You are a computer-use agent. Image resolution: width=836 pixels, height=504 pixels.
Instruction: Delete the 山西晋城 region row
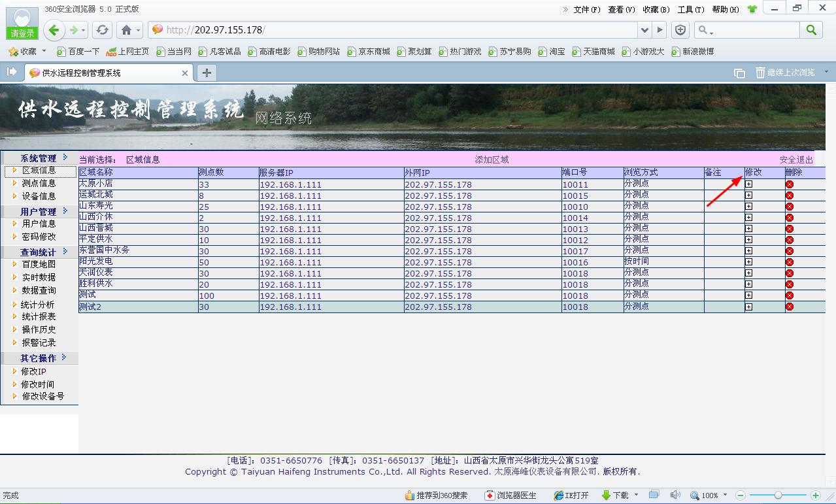(789, 229)
